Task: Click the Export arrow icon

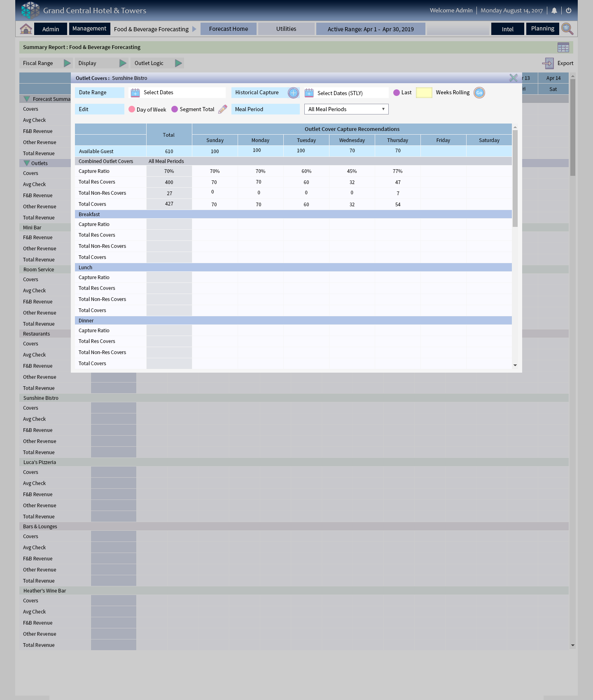Action: coord(548,63)
